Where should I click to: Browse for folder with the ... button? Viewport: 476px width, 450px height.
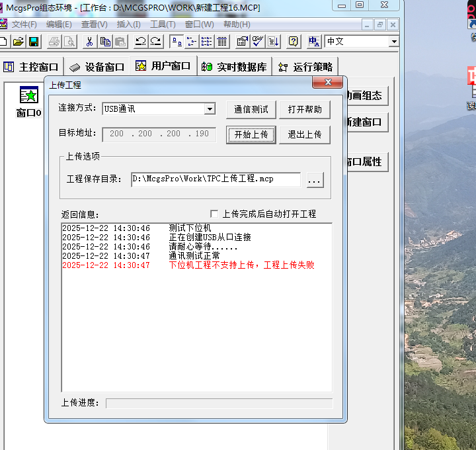315,179
